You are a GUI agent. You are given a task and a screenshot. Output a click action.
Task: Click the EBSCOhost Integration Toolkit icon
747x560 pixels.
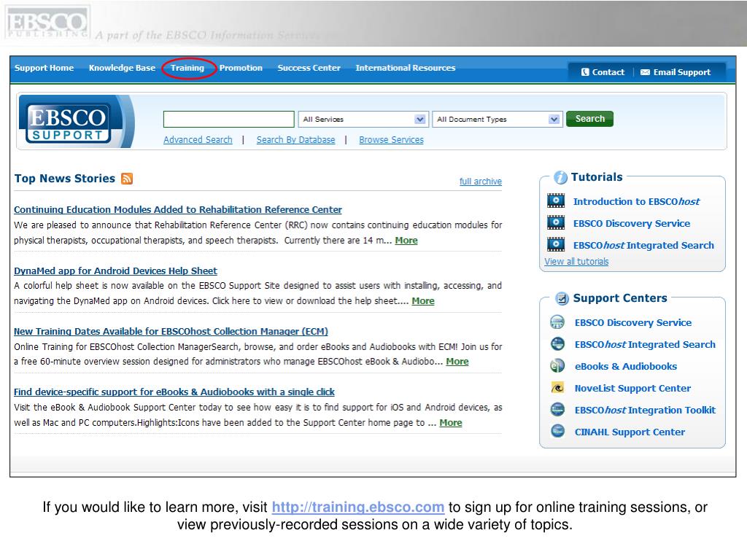557,410
